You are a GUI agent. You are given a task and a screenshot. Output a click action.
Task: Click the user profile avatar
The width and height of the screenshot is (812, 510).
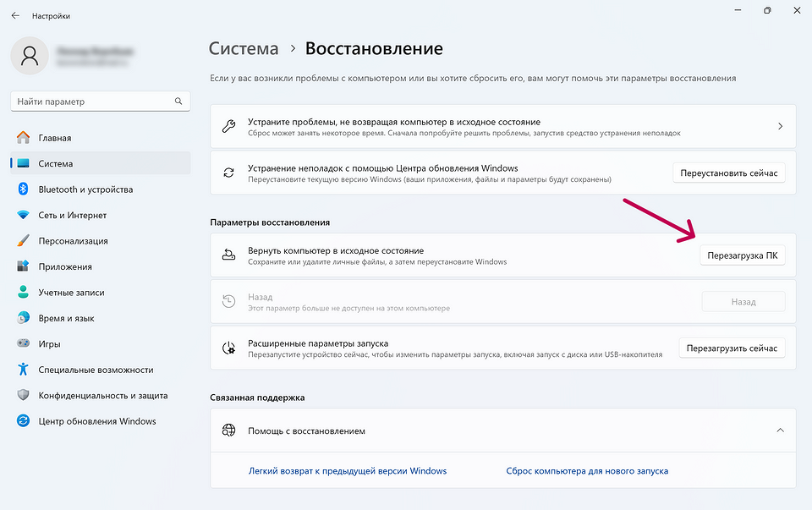[30, 57]
